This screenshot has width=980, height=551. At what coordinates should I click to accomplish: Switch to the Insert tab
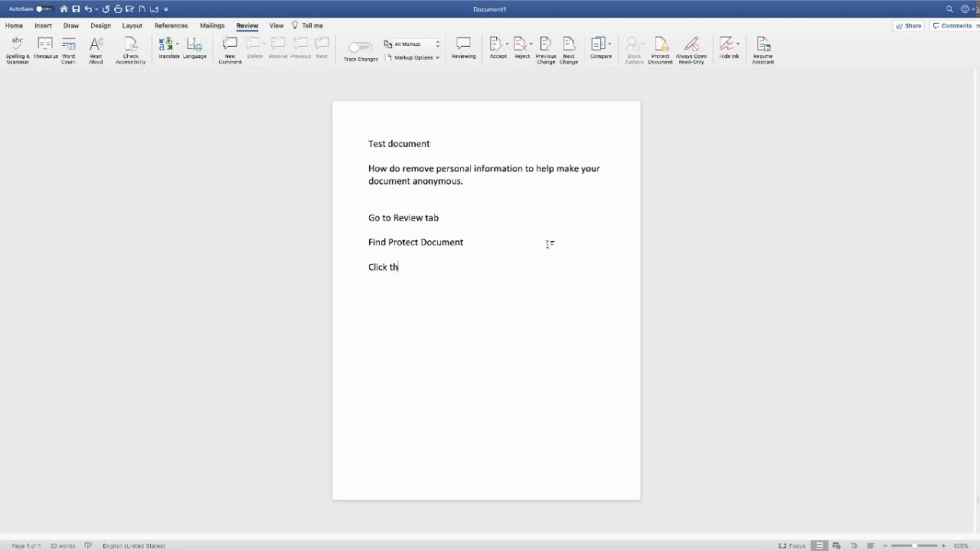pos(43,25)
